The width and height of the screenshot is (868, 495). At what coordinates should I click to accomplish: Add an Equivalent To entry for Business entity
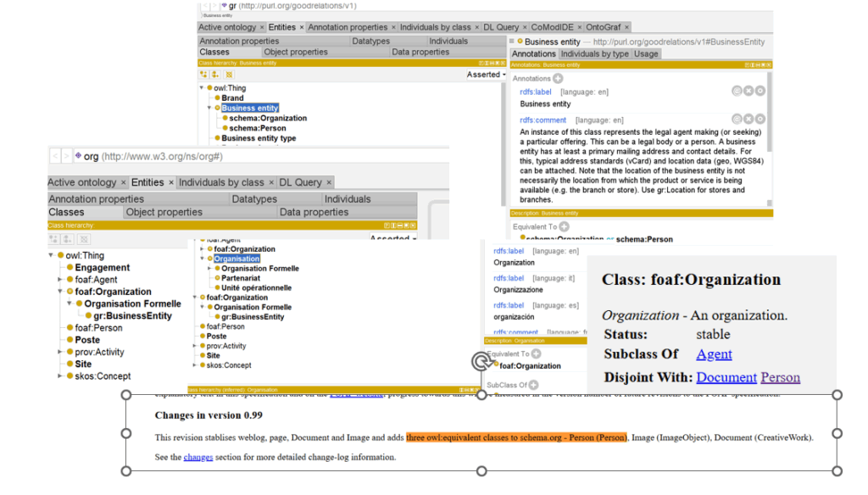coord(564,227)
